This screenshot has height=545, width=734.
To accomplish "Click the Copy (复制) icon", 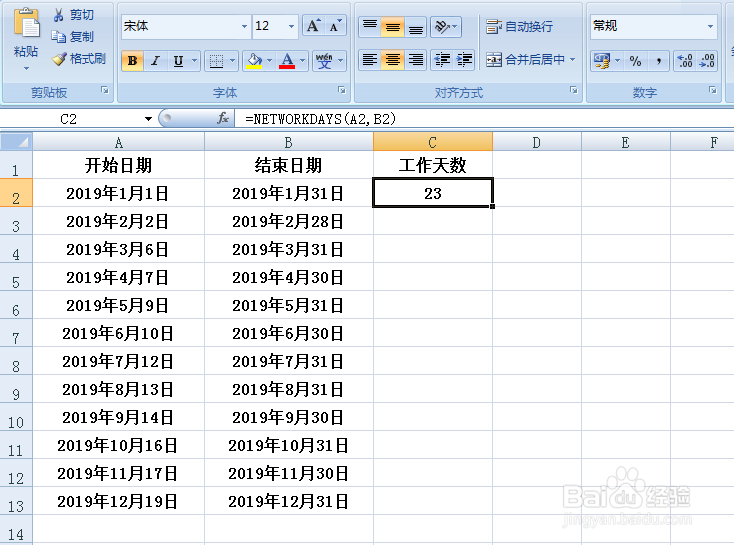I will [58, 37].
